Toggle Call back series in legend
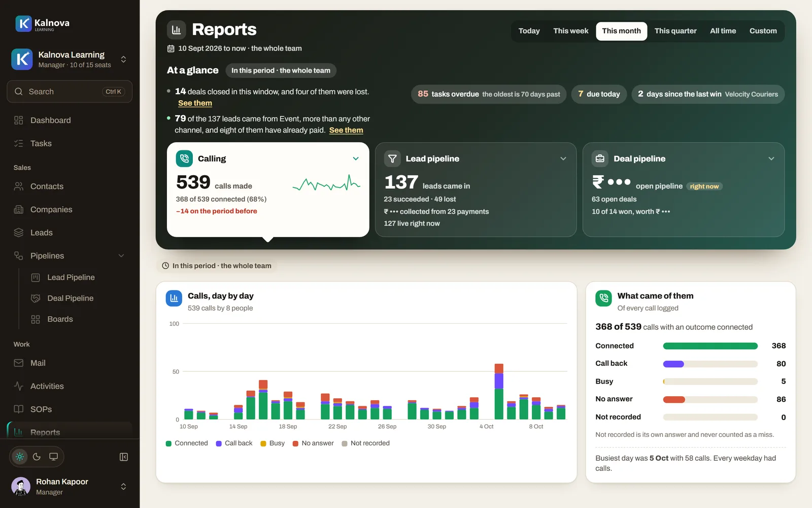Screen dimensions: 812x508 click(x=234, y=443)
